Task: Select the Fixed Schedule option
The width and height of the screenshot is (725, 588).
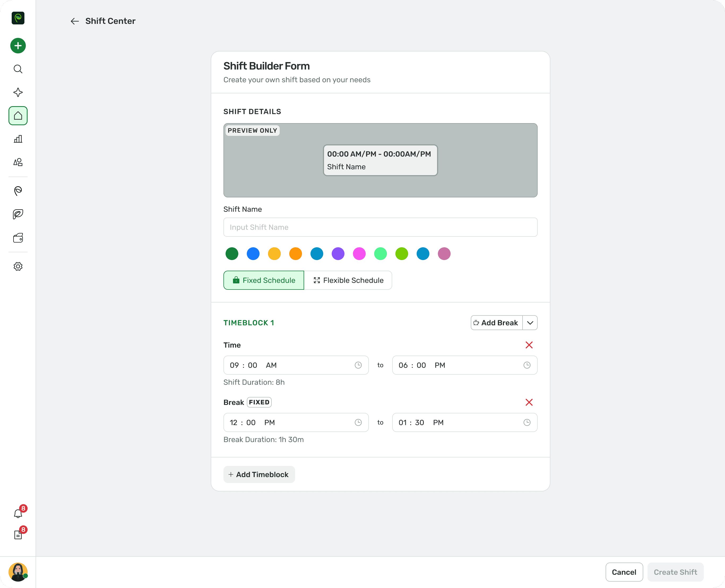Action: coord(264,280)
